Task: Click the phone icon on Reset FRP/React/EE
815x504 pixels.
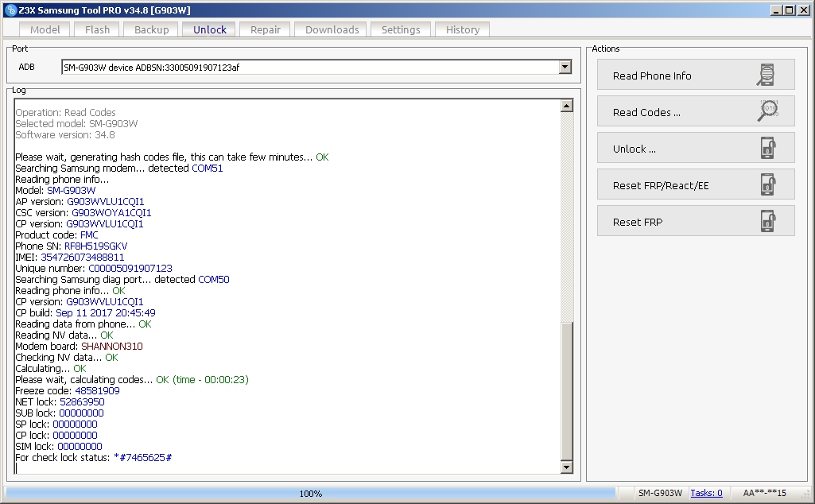Action: click(x=768, y=184)
